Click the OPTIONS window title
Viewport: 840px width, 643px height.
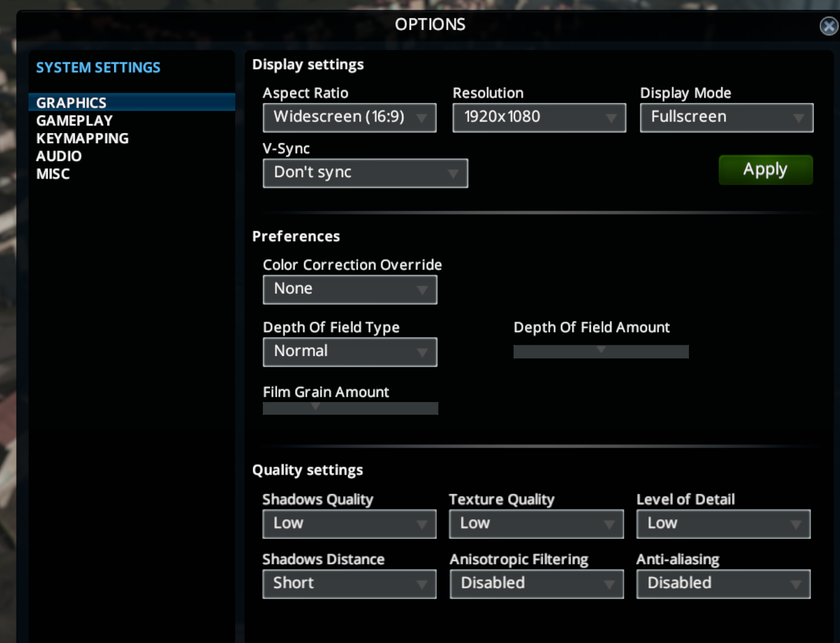430,24
